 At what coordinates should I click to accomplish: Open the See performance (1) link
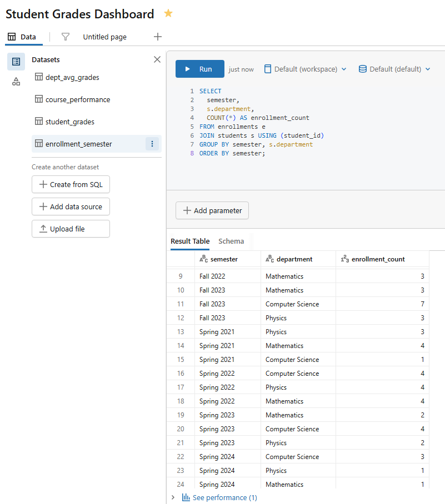point(225,497)
